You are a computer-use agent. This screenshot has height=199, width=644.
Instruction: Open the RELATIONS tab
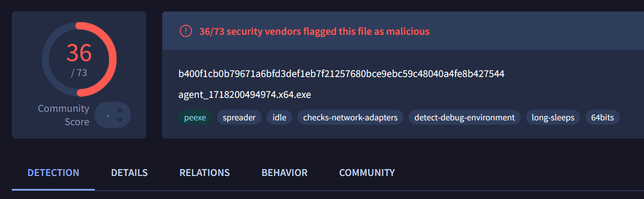204,173
